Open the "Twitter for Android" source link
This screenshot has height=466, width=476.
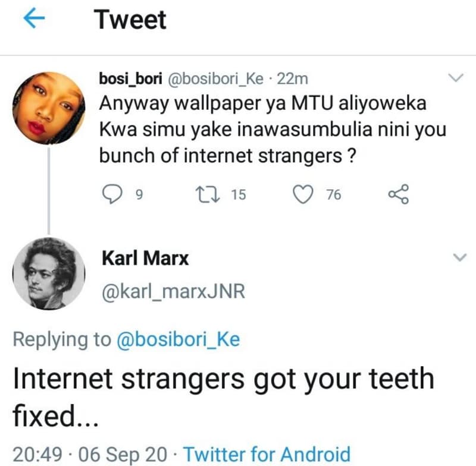266,454
